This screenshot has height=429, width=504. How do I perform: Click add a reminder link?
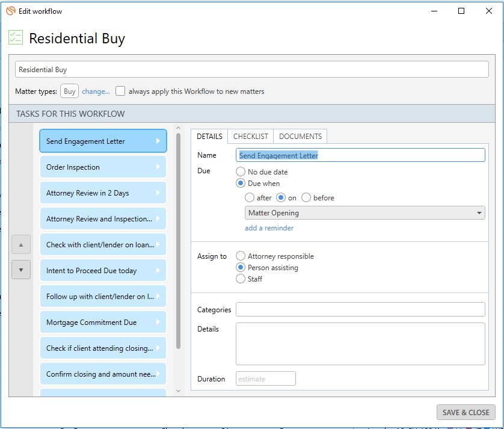point(269,228)
